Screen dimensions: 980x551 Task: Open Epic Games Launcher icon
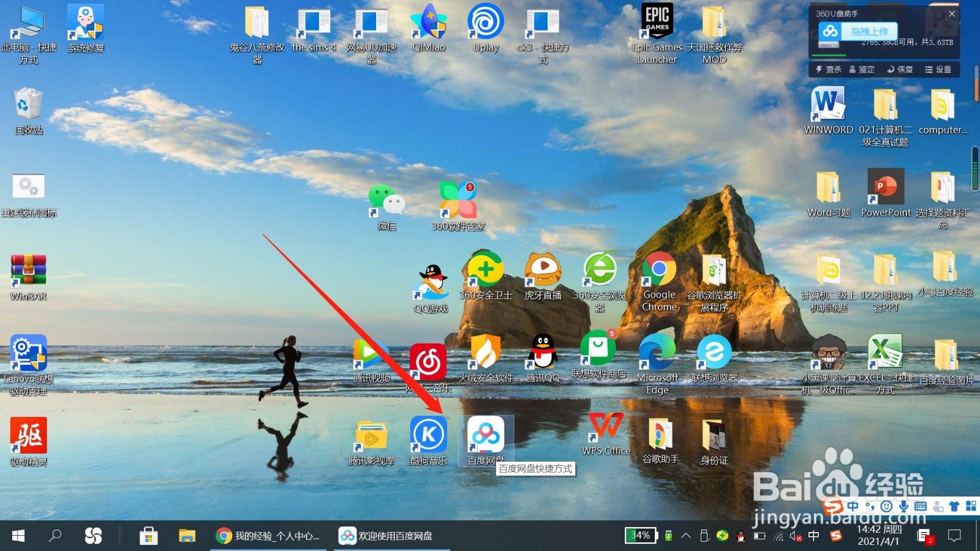click(657, 34)
